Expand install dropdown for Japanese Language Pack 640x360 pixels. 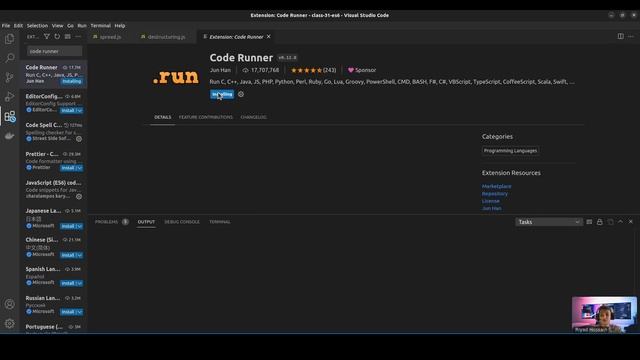coord(80,226)
